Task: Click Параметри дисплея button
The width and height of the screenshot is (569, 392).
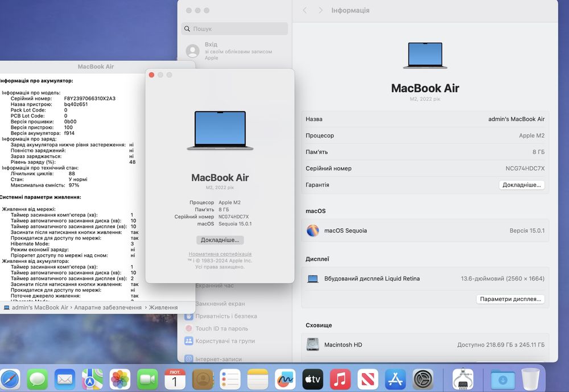Action: pyautogui.click(x=510, y=299)
